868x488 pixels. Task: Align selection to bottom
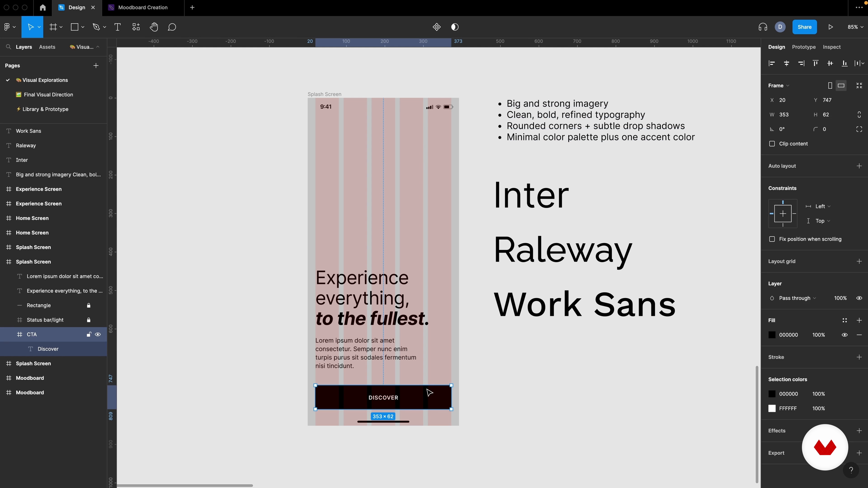click(x=844, y=63)
